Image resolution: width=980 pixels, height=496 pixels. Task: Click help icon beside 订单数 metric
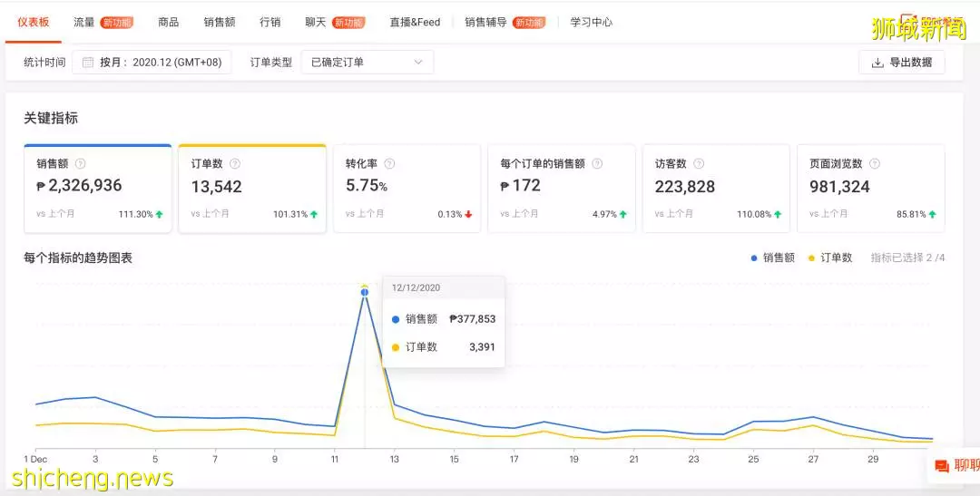[x=234, y=163]
